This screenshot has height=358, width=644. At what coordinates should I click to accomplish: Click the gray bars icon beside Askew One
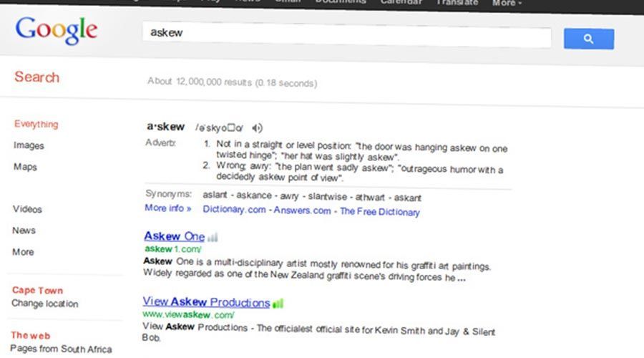coord(213,237)
